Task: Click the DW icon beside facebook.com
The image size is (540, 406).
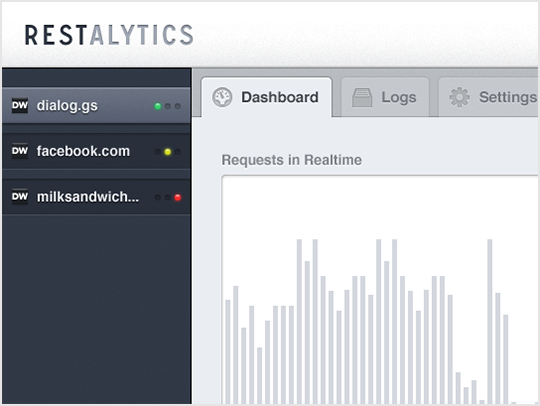Action: click(x=20, y=151)
